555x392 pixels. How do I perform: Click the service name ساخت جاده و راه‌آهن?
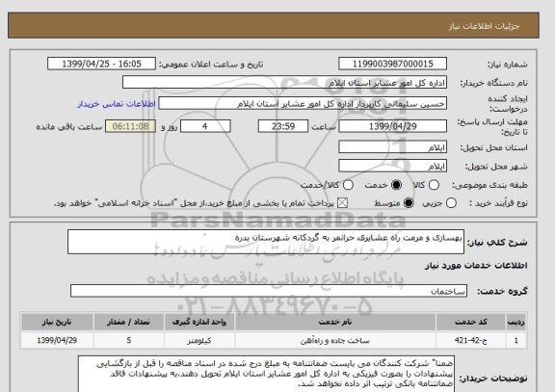coord(335,340)
